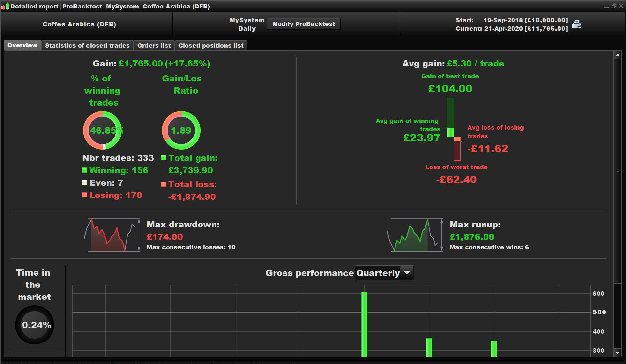626x364 pixels.
Task: Select the Overview tab
Action: click(22, 45)
